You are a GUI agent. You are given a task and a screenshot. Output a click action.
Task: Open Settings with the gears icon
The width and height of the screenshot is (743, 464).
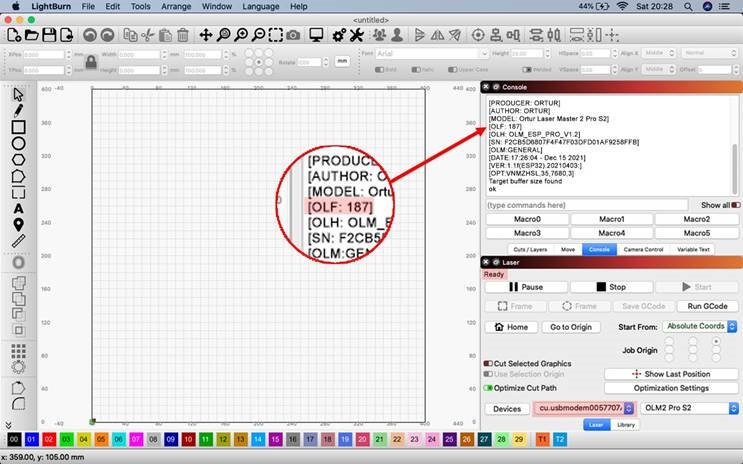(x=339, y=35)
